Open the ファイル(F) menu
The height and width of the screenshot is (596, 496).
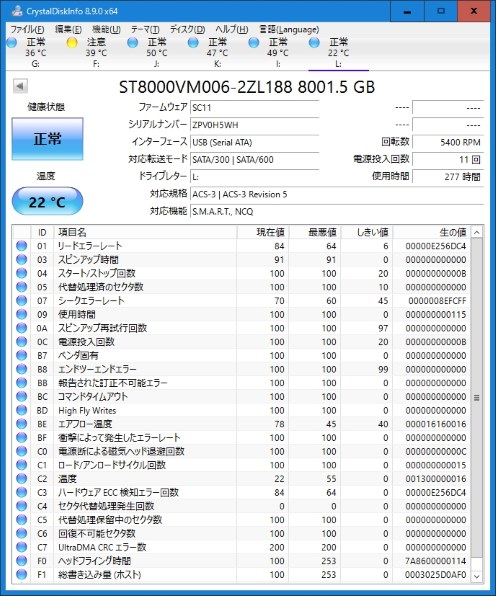[27, 29]
